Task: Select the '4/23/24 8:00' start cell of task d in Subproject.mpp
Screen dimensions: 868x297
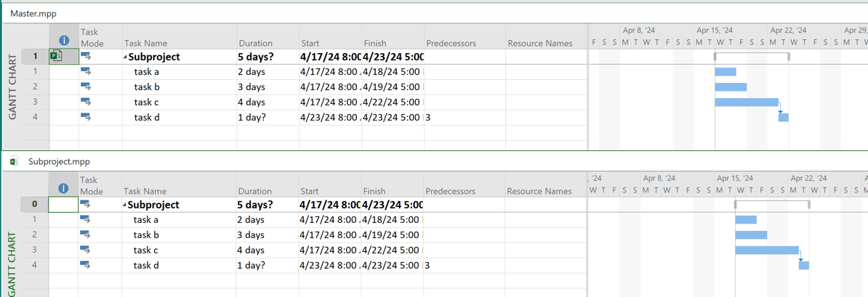Action: [x=331, y=266]
